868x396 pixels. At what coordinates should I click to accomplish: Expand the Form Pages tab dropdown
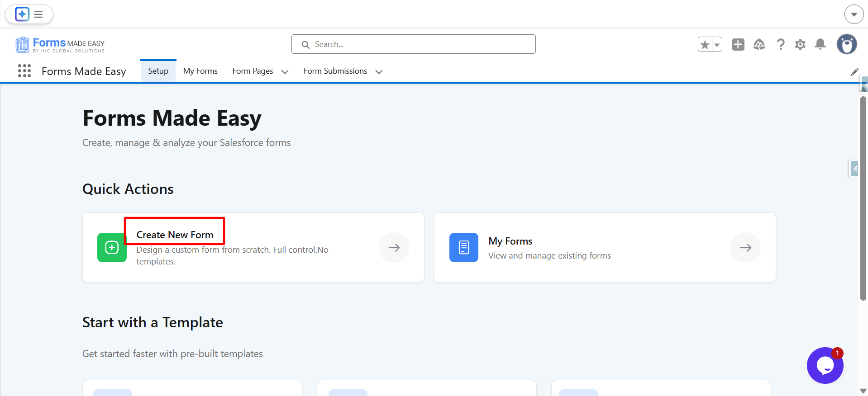click(x=285, y=71)
